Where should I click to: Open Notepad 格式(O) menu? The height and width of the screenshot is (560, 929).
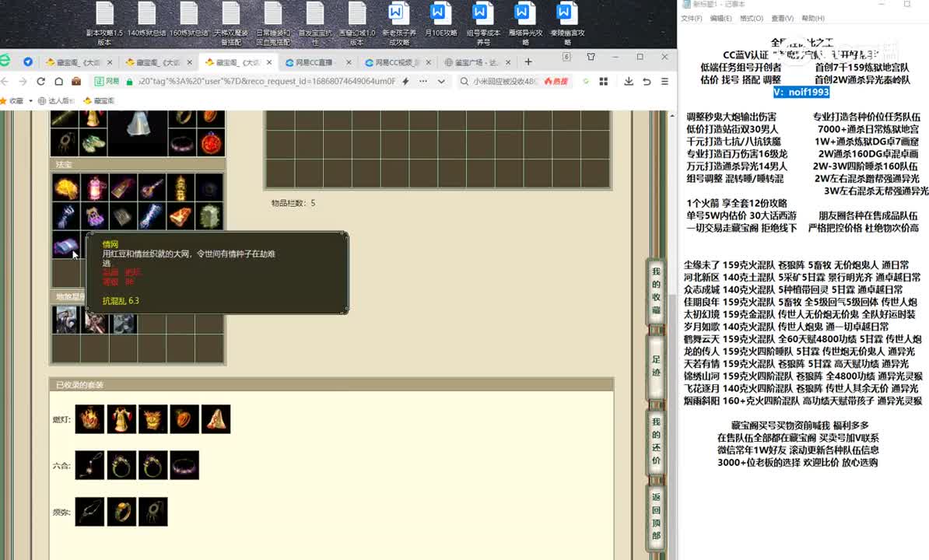(752, 19)
